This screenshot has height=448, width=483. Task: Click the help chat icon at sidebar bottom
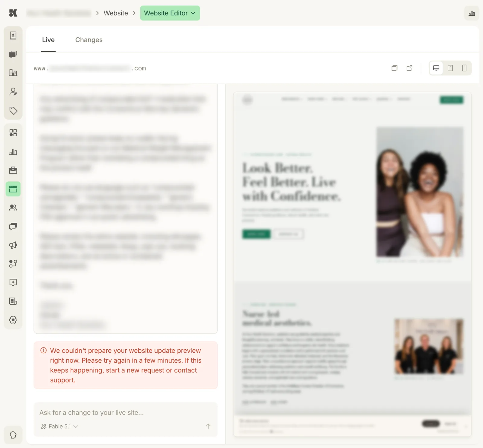[x=13, y=435]
